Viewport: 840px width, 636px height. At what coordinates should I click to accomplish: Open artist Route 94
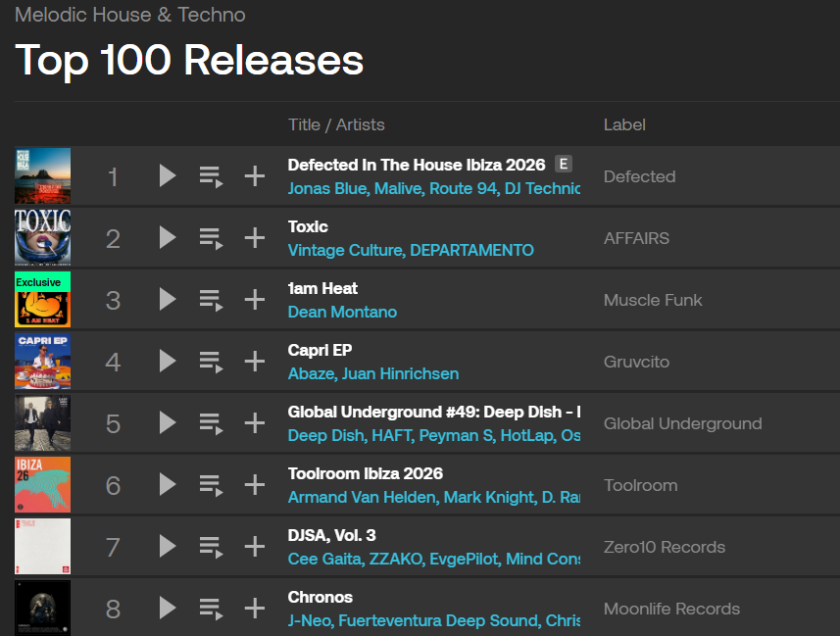464,188
